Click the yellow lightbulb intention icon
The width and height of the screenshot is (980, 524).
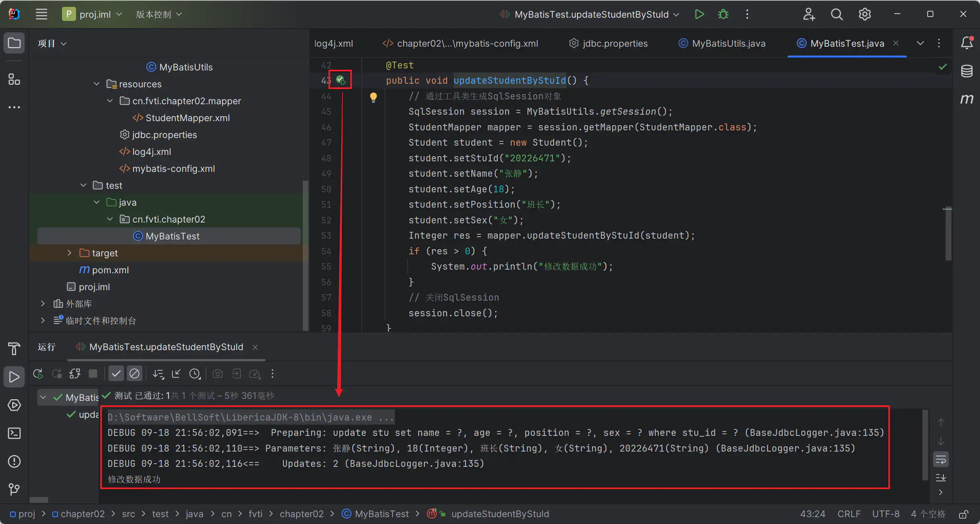click(x=373, y=97)
